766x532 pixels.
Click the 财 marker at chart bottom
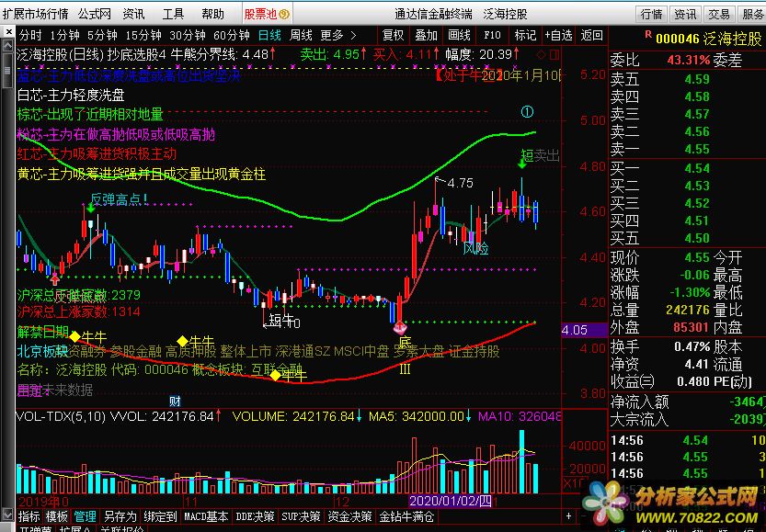[175, 402]
